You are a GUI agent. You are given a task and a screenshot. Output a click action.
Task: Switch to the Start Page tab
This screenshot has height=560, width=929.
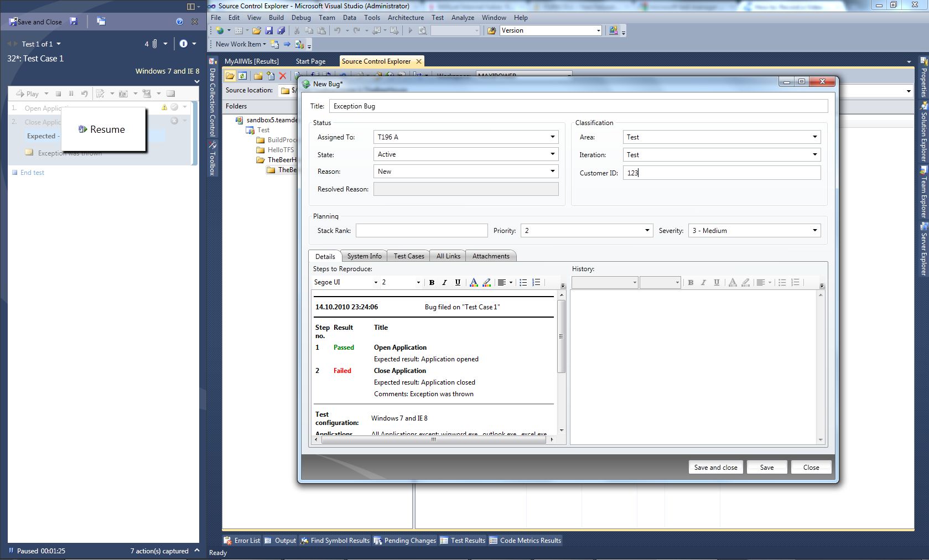(310, 61)
